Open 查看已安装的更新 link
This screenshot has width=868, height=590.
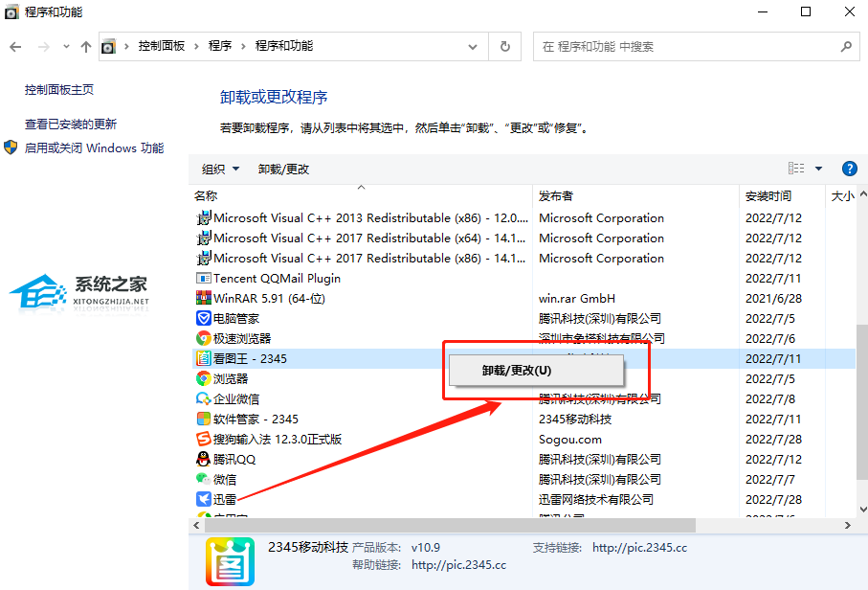70,125
